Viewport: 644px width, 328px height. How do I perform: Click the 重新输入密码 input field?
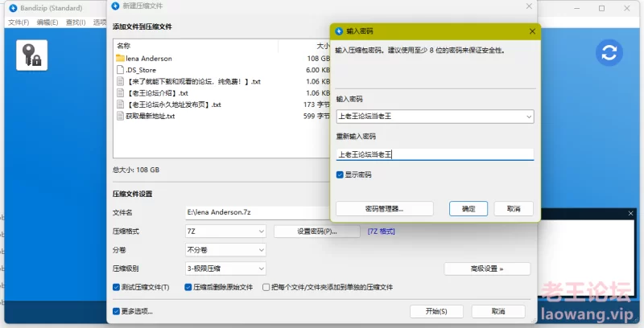point(435,154)
